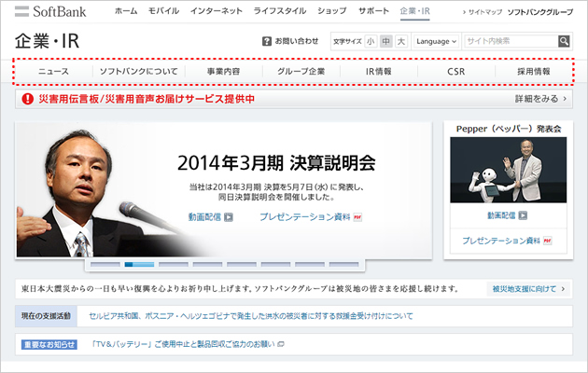Open プレゼンテーション資料 link in Pepper panel
Viewport: 588px width, 373px height.
tap(501, 241)
